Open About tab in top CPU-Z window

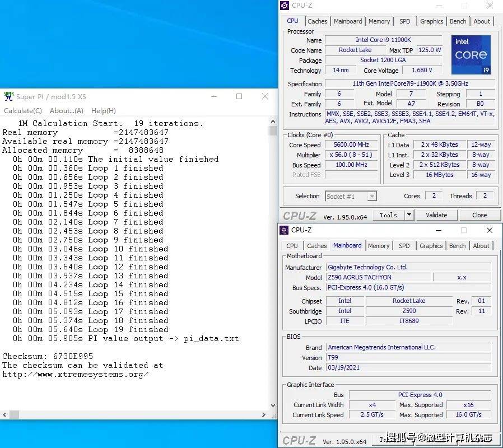tap(482, 21)
